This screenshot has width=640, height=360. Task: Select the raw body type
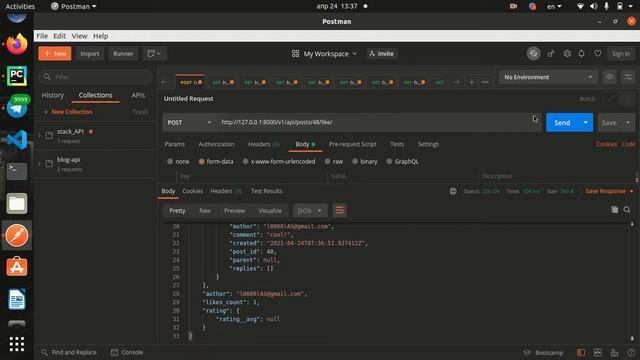click(x=327, y=162)
